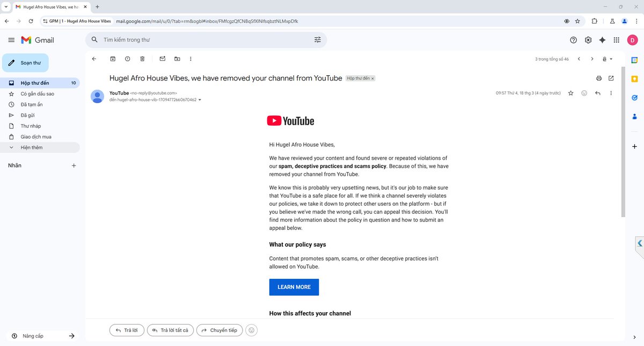Viewport: 644px width, 346px height.
Task: Open Google Keep side panel icon
Action: tap(634, 78)
